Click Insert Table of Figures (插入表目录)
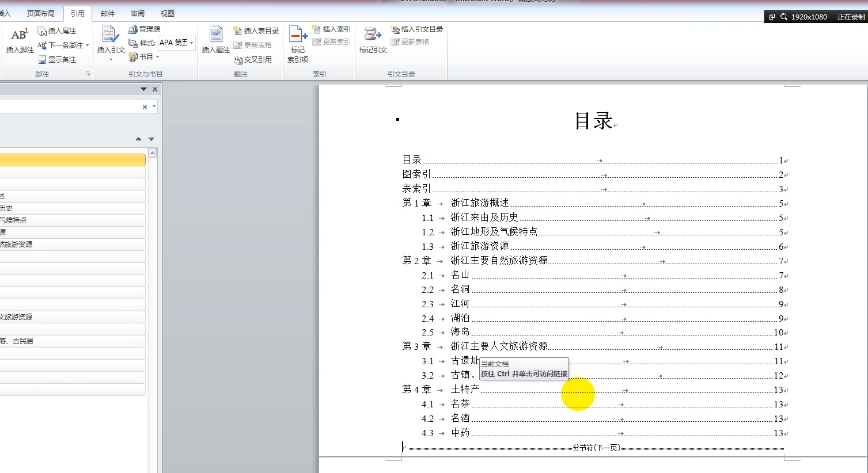868x473 pixels. click(256, 31)
